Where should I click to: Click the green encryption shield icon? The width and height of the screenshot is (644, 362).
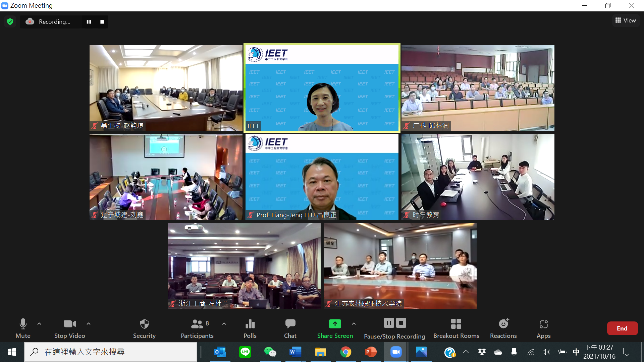coord(10,22)
